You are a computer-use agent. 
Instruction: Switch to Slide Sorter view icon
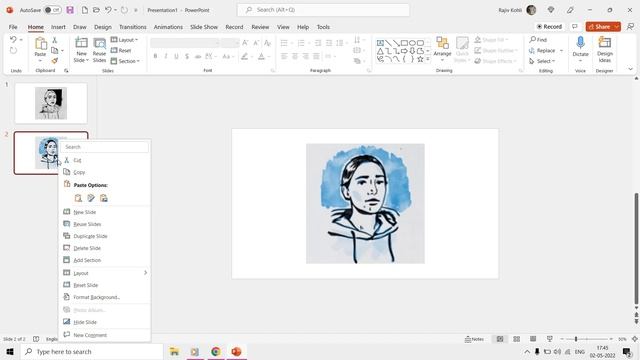(x=516, y=339)
